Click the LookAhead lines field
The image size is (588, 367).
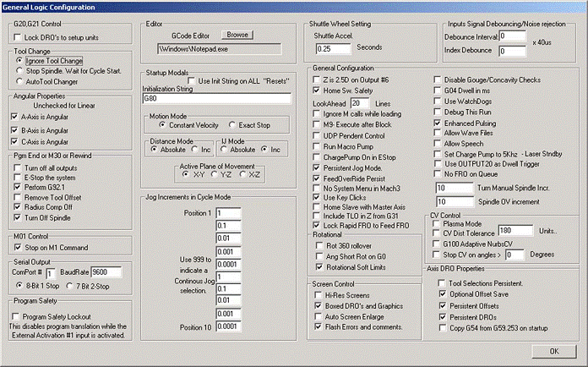click(361, 101)
